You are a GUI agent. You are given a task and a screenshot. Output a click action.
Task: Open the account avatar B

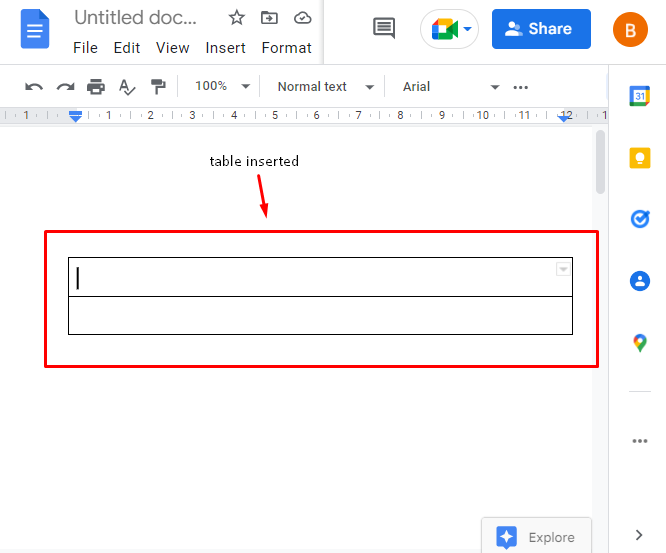[x=630, y=30]
